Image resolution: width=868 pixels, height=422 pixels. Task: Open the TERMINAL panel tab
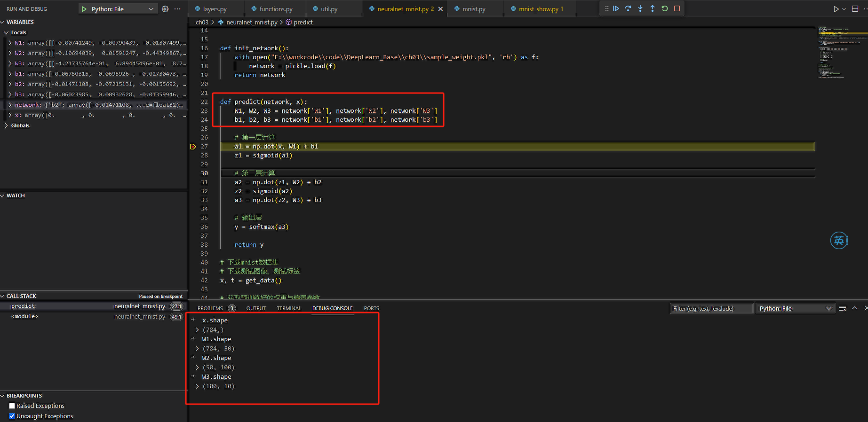point(289,308)
